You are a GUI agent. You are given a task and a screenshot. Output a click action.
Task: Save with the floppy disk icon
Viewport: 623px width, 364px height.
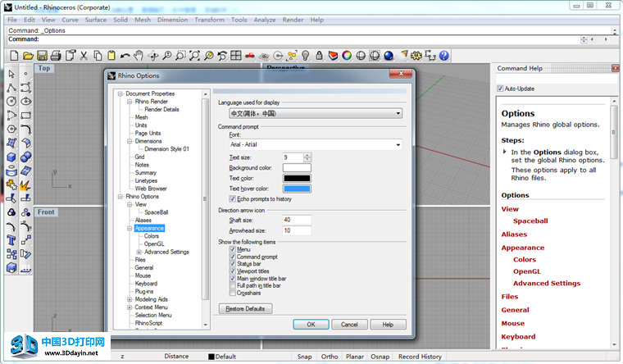[x=42, y=56]
